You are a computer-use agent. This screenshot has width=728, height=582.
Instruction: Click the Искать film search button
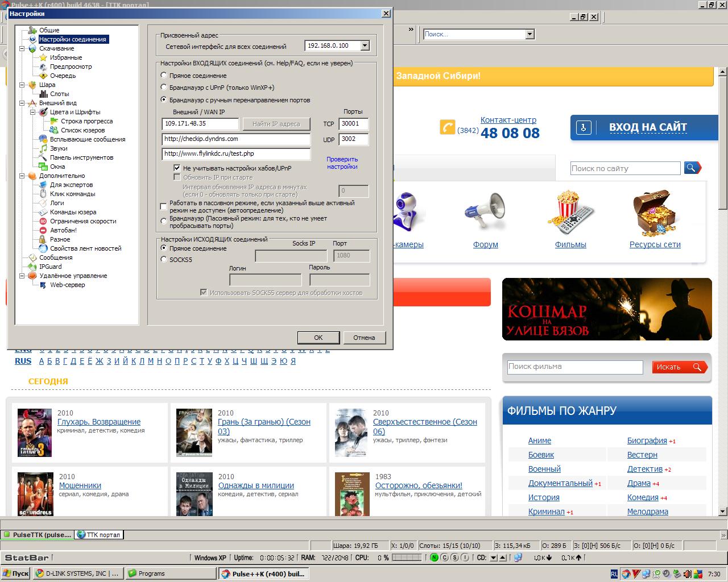(679, 367)
